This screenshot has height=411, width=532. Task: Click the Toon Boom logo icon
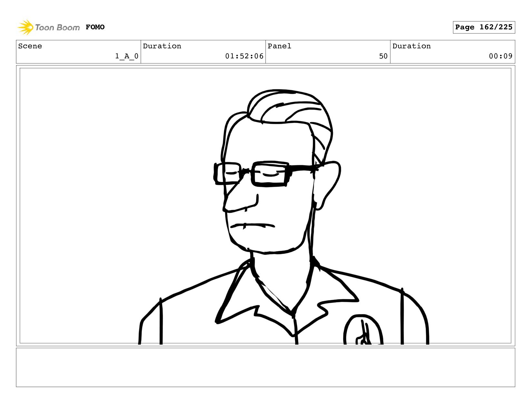point(25,27)
